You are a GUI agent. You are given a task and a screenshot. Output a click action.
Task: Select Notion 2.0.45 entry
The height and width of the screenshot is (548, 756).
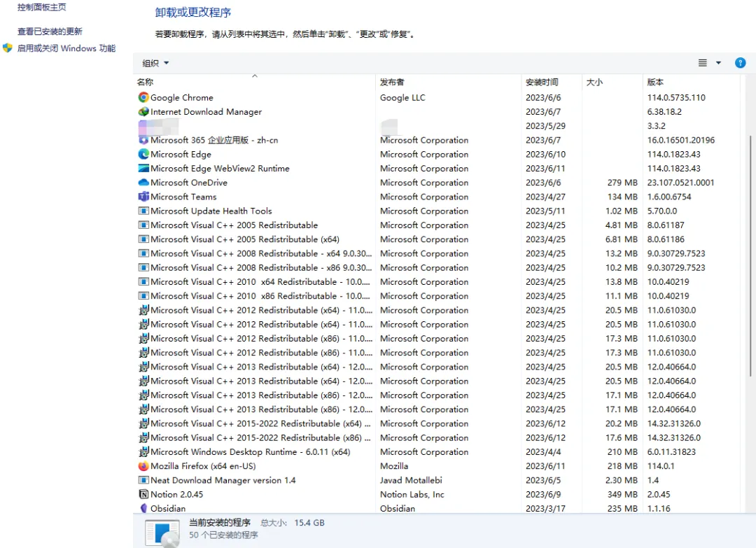coord(176,495)
